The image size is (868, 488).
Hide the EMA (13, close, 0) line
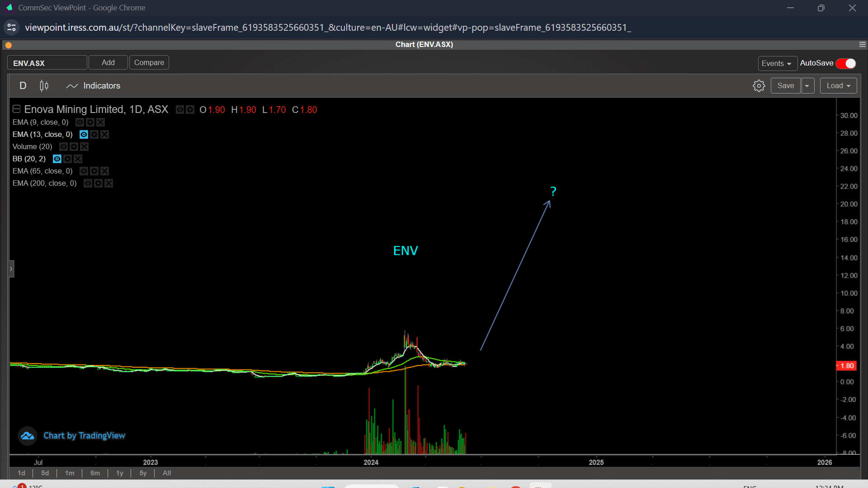[84, 134]
